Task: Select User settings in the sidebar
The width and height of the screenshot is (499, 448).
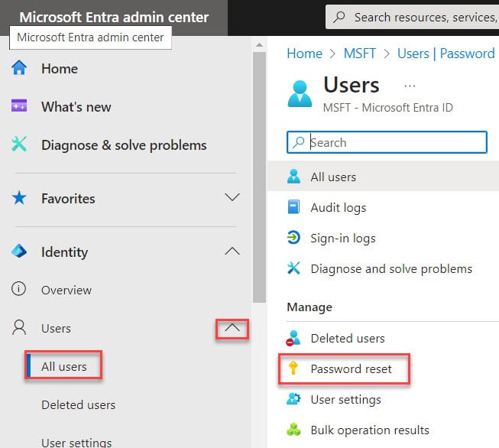Action: click(x=76, y=443)
